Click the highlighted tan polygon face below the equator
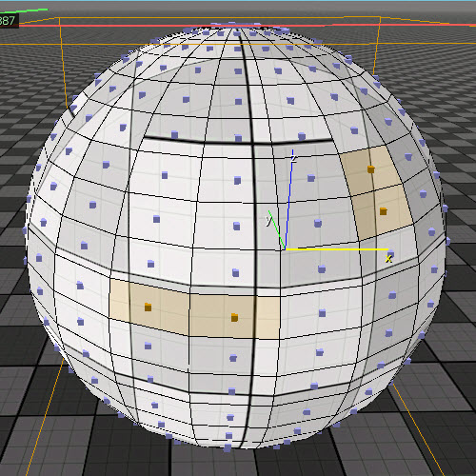Image resolution: width=476 pixels, height=476 pixels. pyautogui.click(x=194, y=309)
